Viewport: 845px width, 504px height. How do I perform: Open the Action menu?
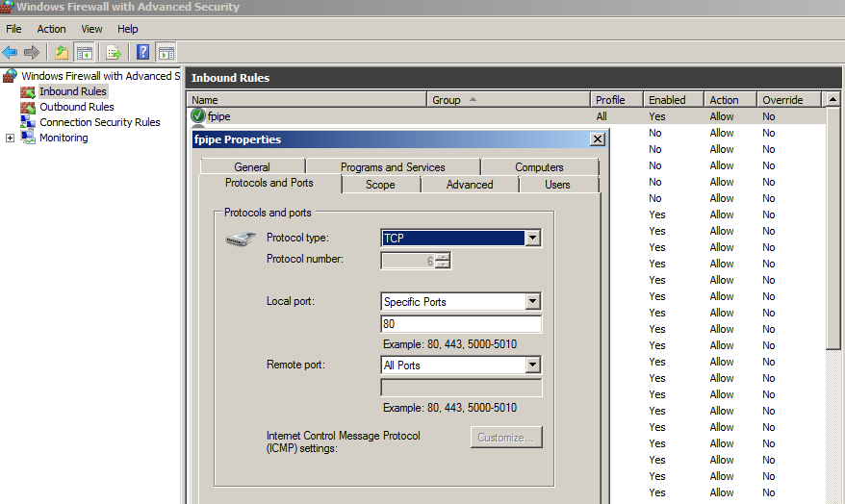tap(51, 29)
